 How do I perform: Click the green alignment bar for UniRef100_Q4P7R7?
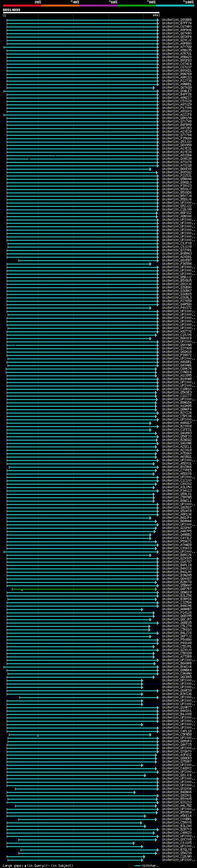[x=84, y=589]
